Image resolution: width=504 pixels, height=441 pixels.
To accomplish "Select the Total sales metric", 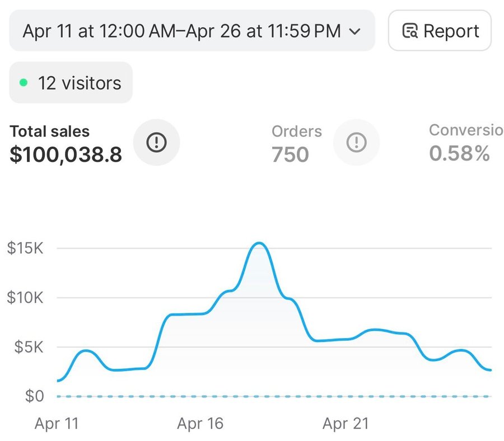I will tap(66, 144).
